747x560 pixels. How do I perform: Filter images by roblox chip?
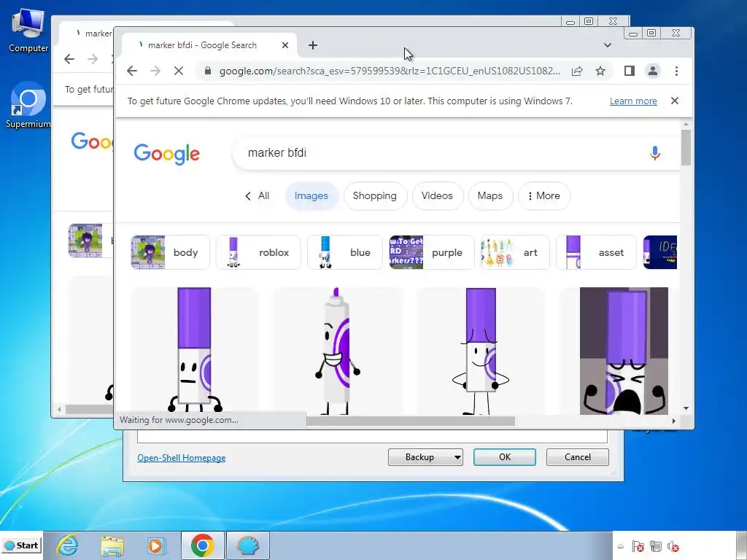click(x=258, y=252)
